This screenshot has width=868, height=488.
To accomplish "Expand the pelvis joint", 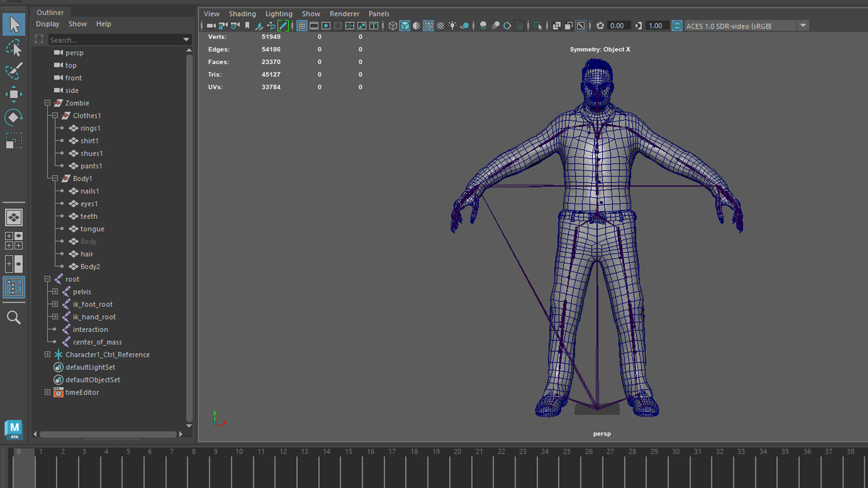I will pos(55,292).
